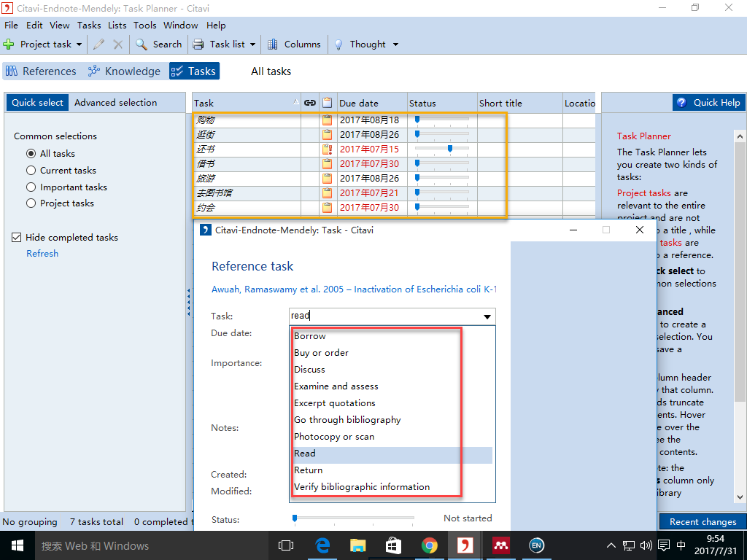Open the Tools menu
This screenshot has height=560, width=747.
point(144,25)
